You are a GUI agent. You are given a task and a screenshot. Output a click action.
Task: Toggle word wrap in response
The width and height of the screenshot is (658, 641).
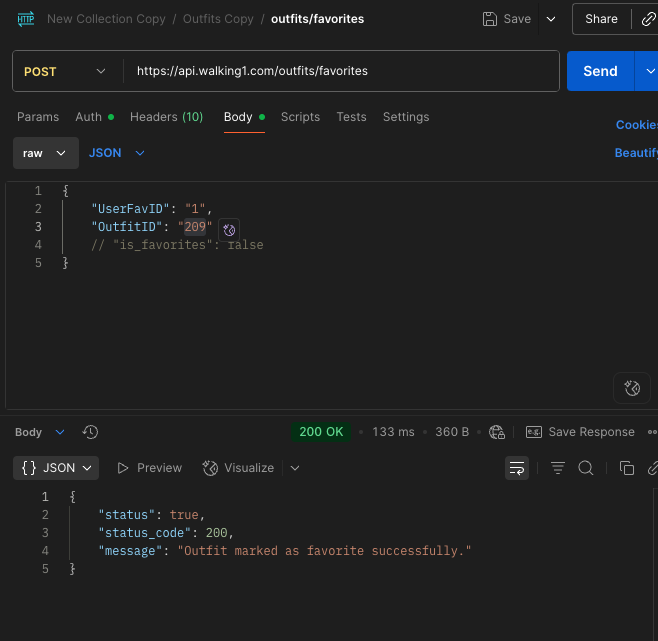click(517, 468)
